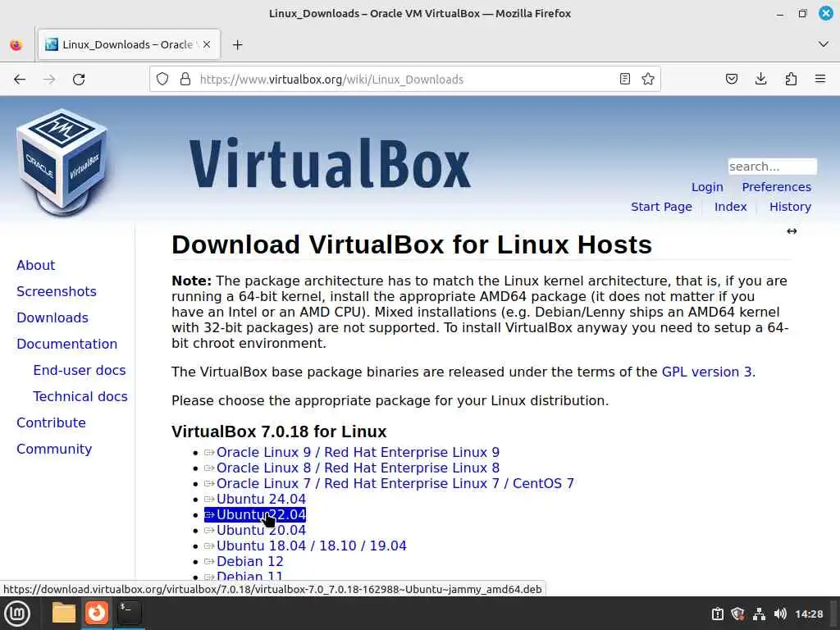Image resolution: width=840 pixels, height=630 pixels.
Task: Toggle reader view icon in address bar
Action: pyautogui.click(x=624, y=80)
